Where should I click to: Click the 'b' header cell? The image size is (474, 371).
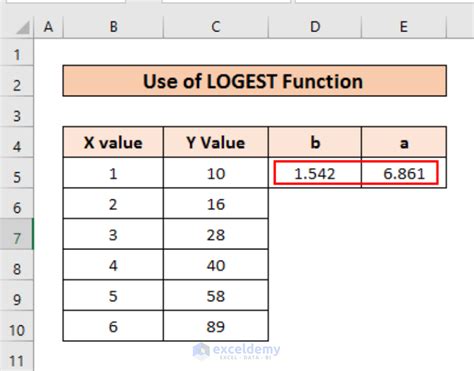315,143
